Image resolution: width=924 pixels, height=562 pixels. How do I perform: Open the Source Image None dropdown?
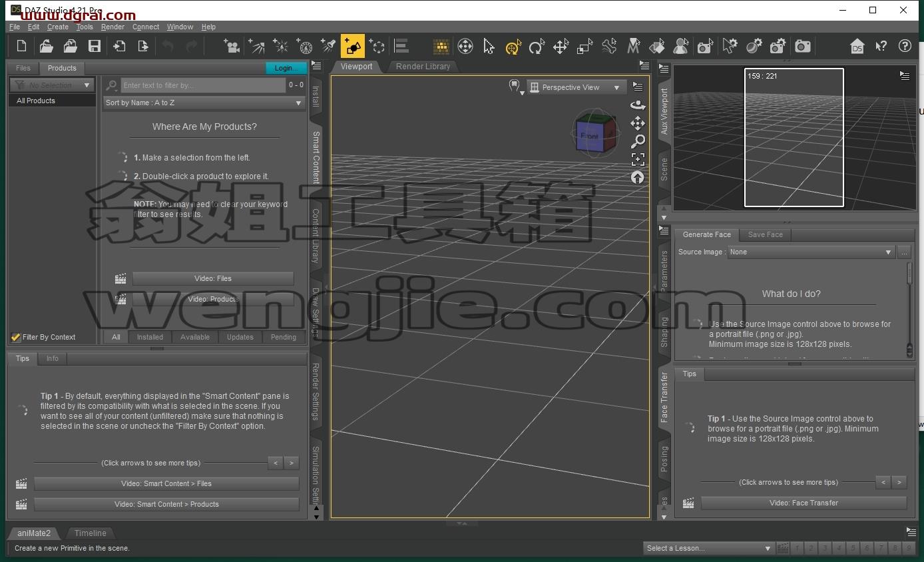[811, 252]
